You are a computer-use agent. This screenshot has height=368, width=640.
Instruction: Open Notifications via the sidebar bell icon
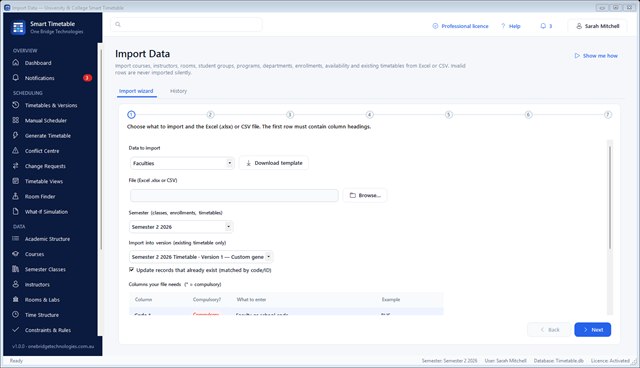coord(16,78)
